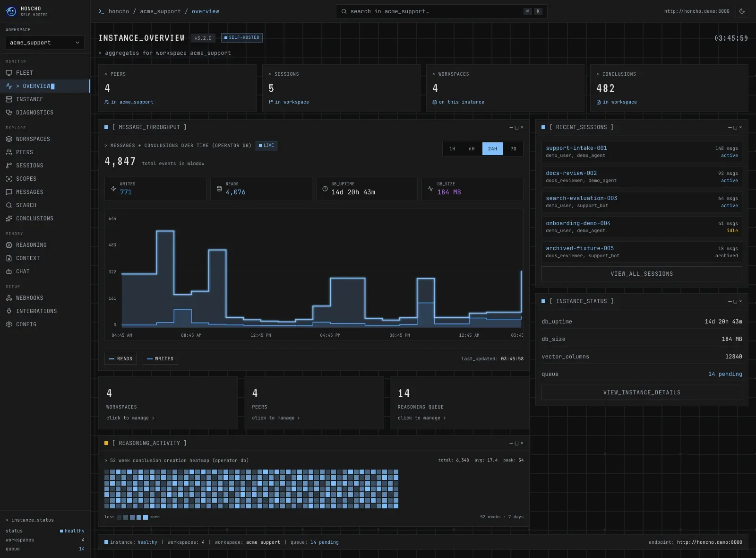
Task: Click the darkest 'less' heatmap legend swatch
Action: [x=119, y=517]
